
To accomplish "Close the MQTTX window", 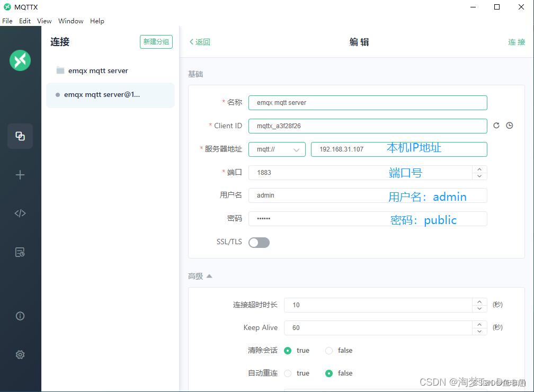I will point(521,7).
